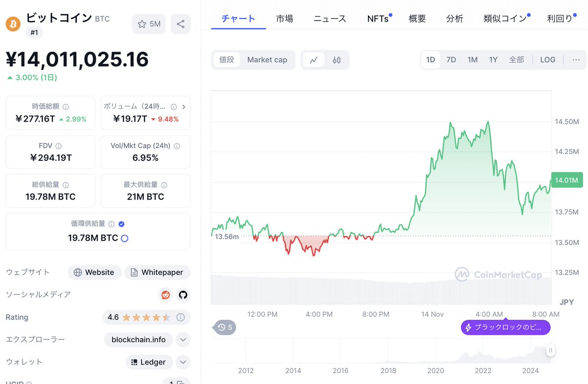Open the share options icon

click(x=181, y=24)
